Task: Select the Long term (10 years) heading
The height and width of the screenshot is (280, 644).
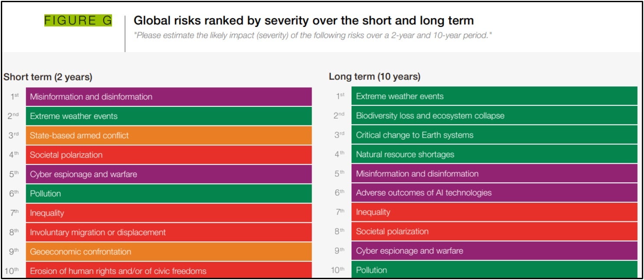Action: tap(375, 77)
